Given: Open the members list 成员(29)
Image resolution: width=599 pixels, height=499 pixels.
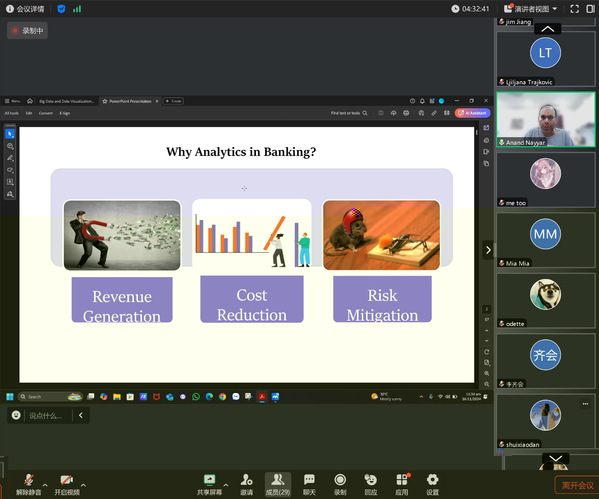Looking at the screenshot, I should point(278,484).
